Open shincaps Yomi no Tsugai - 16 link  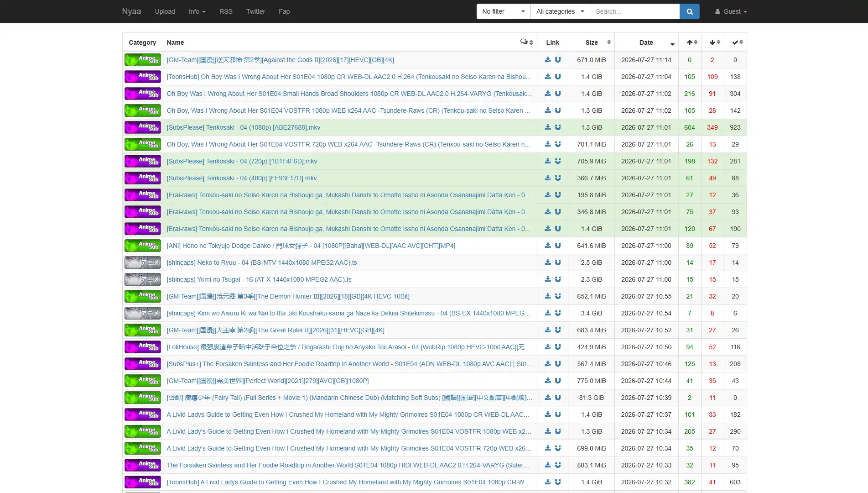pos(259,279)
